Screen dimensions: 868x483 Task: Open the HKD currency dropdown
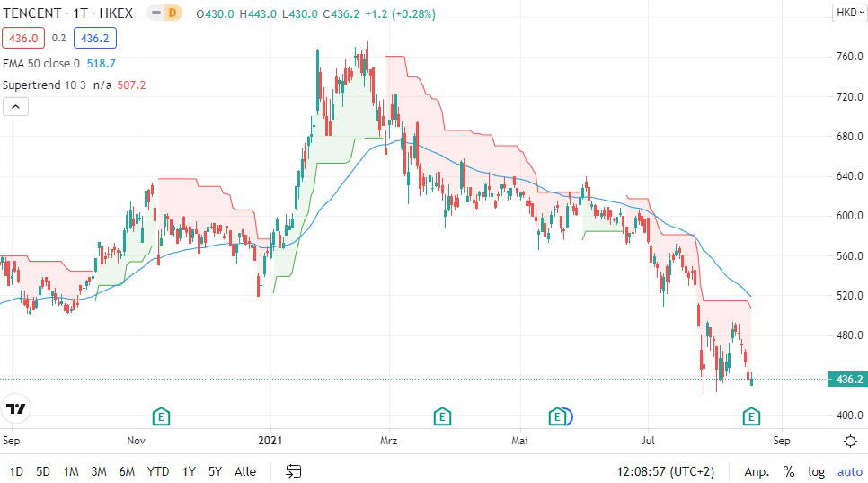850,13
